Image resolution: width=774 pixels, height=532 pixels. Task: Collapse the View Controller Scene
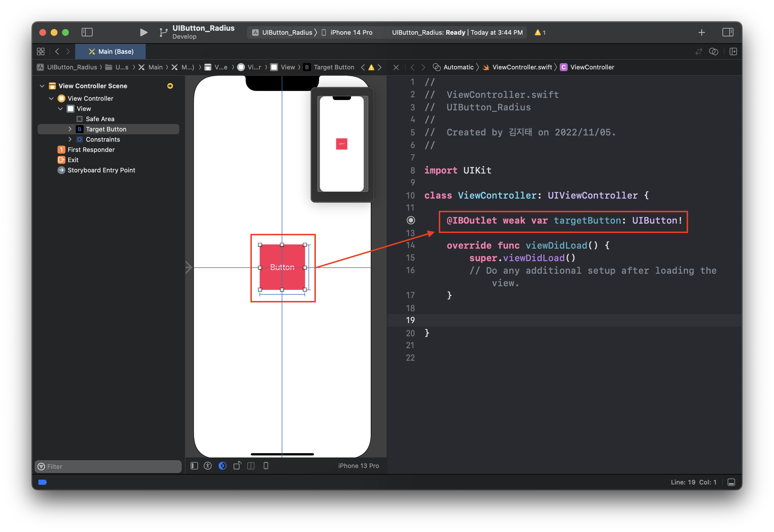point(42,86)
